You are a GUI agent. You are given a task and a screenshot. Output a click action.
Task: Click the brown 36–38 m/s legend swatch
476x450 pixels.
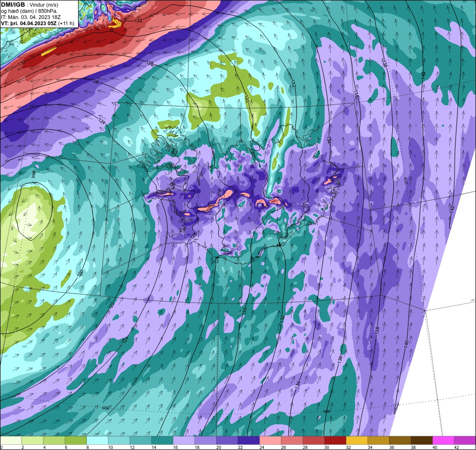[x=400, y=440]
